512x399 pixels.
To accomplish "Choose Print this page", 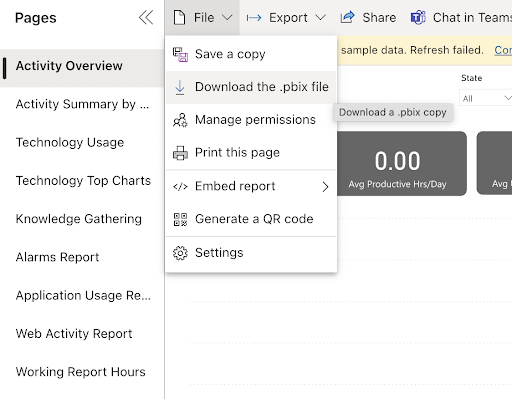I will point(251,153).
